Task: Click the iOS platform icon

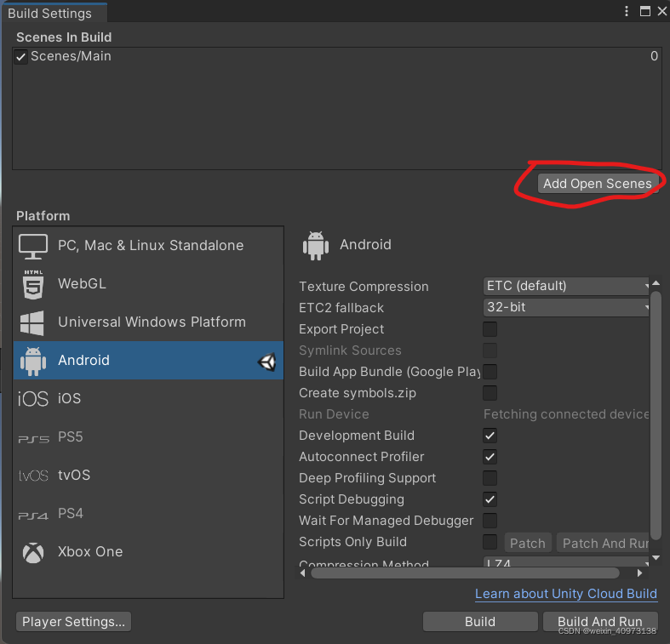Action: (33, 399)
